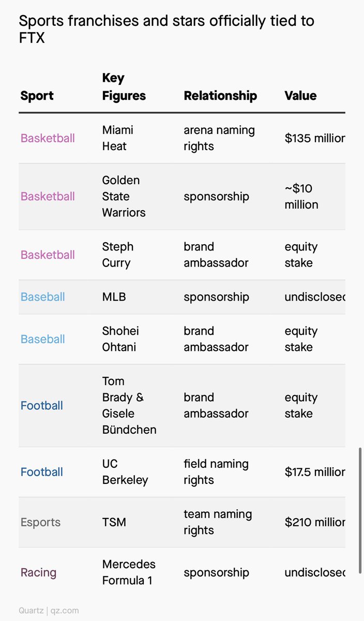Image resolution: width=364 pixels, height=621 pixels.
Task: Click the Esports sport label
Action: coord(40,522)
